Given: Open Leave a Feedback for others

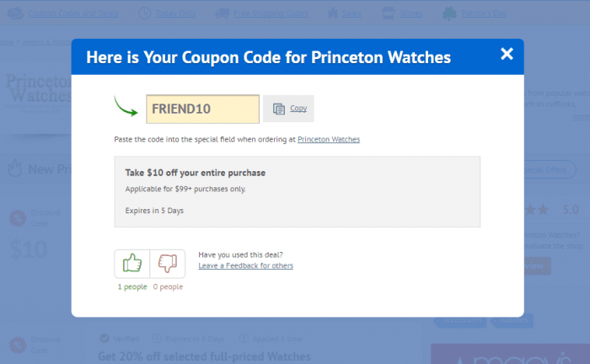Looking at the screenshot, I should click(246, 265).
